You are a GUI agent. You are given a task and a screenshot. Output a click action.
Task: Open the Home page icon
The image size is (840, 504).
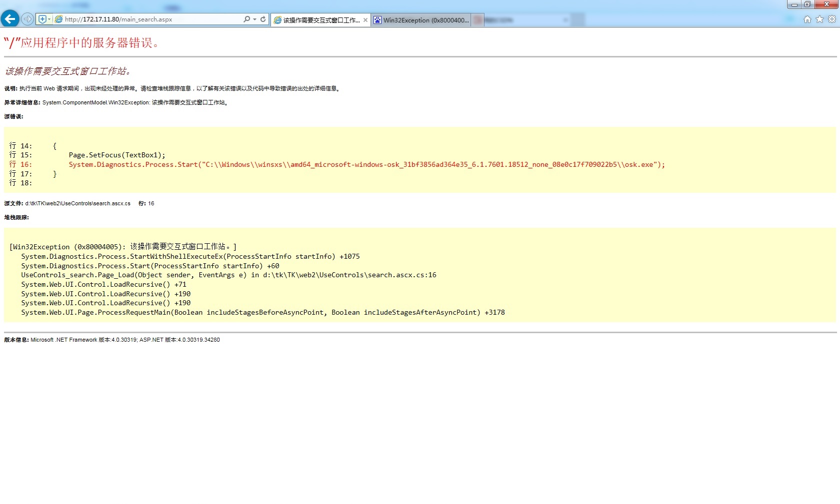pos(807,19)
